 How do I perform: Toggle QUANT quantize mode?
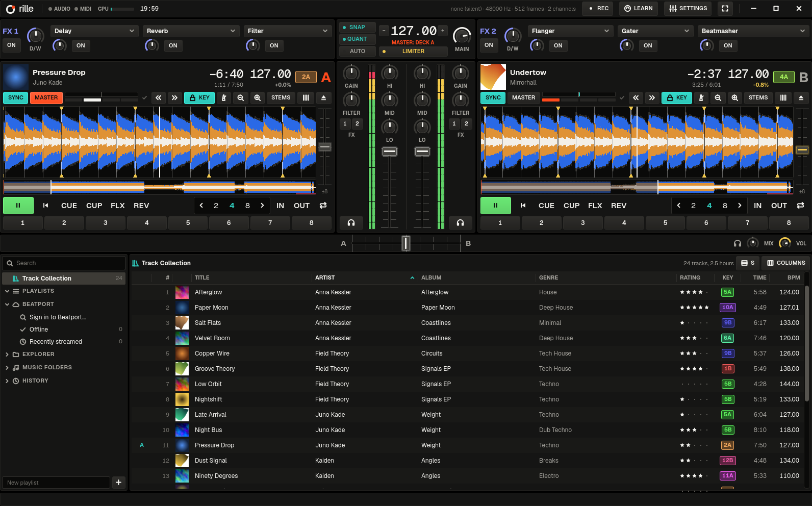pos(358,39)
